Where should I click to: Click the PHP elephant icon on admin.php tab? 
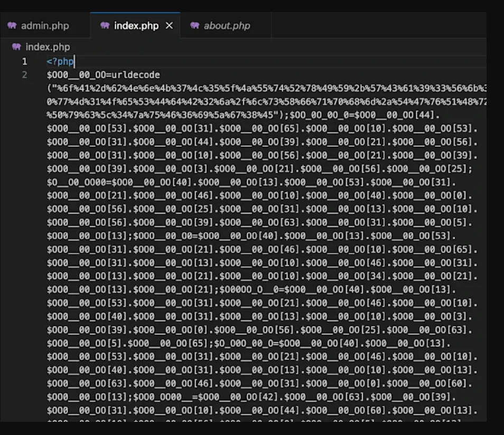coord(12,25)
